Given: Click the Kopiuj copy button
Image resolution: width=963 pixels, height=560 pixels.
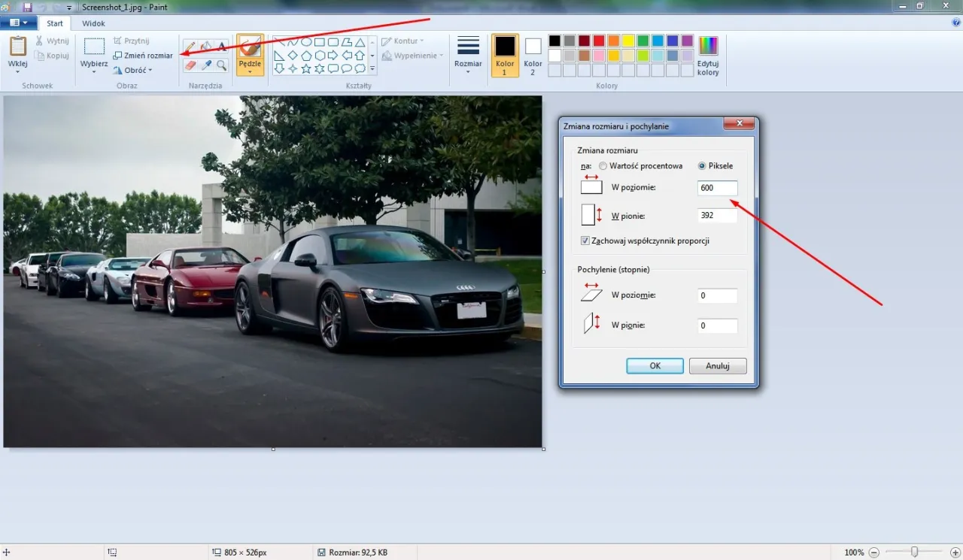Looking at the screenshot, I should 52,56.
